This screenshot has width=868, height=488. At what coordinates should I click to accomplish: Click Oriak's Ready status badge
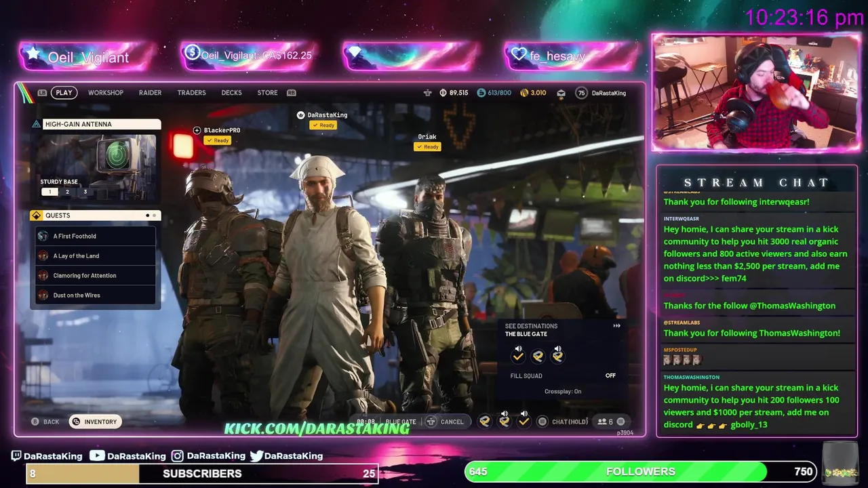[x=427, y=146]
